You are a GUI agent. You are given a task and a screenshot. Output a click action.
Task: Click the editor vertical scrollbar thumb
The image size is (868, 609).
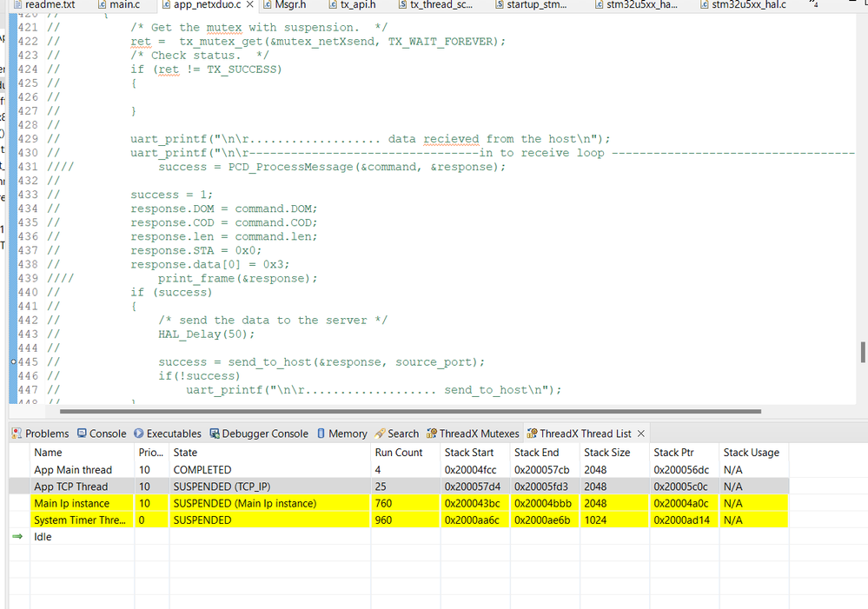click(x=863, y=352)
